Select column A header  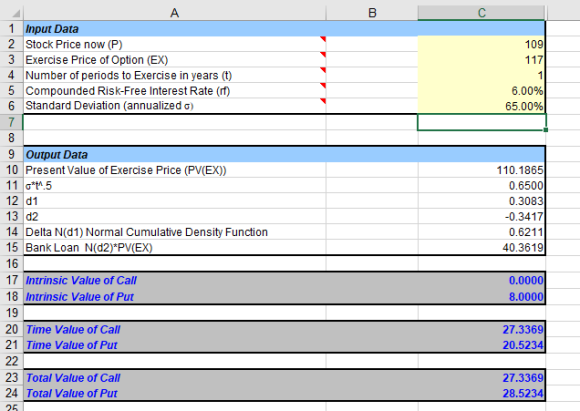pyautogui.click(x=175, y=13)
